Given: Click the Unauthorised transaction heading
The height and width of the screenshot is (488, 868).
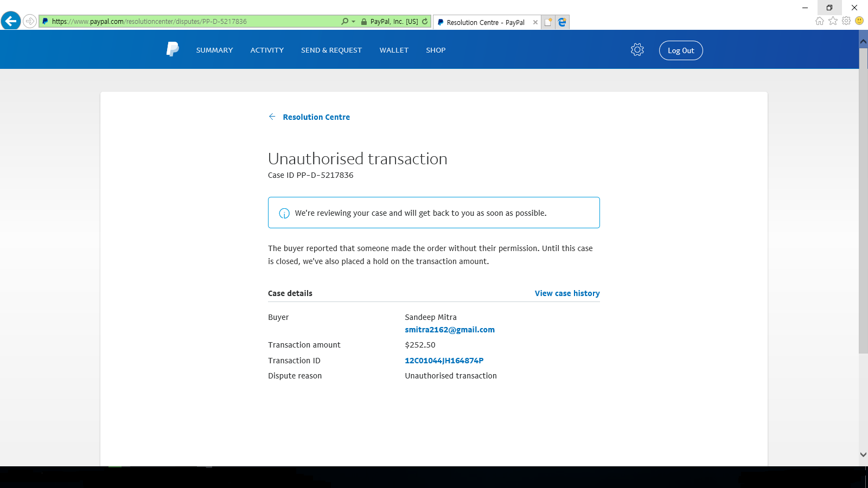Looking at the screenshot, I should click(358, 158).
